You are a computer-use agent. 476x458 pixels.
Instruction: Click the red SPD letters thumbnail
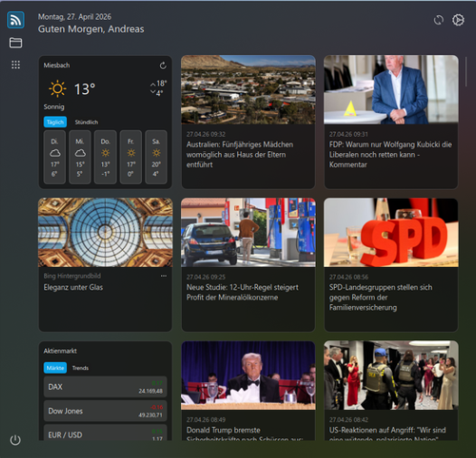[391, 233]
